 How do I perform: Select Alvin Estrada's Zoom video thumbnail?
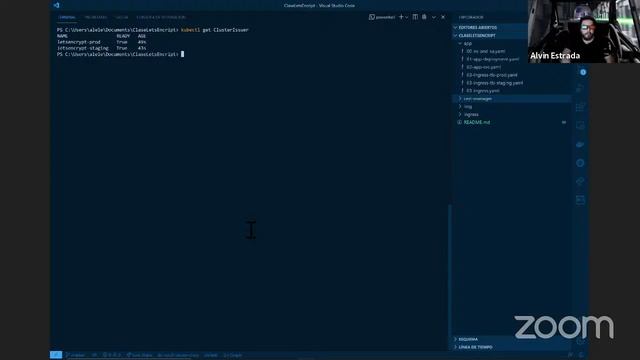click(584, 31)
